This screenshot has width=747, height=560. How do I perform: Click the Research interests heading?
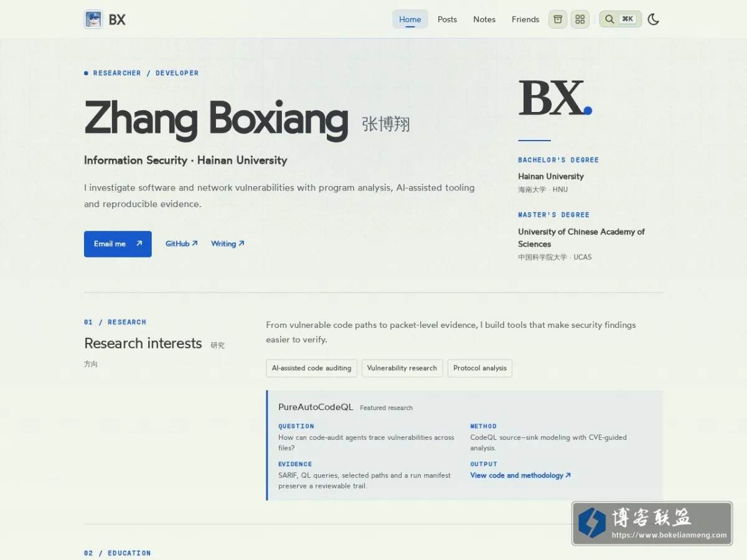tap(143, 343)
